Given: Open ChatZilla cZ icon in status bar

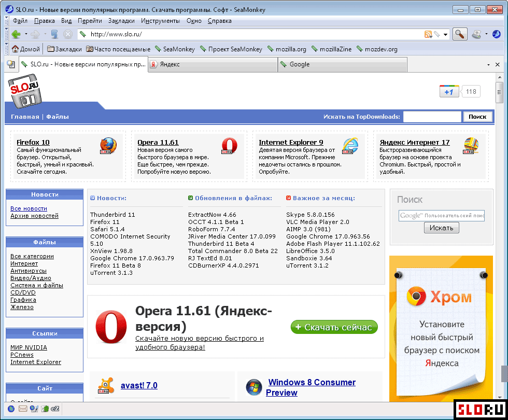Looking at the screenshot, I should click(55, 409).
